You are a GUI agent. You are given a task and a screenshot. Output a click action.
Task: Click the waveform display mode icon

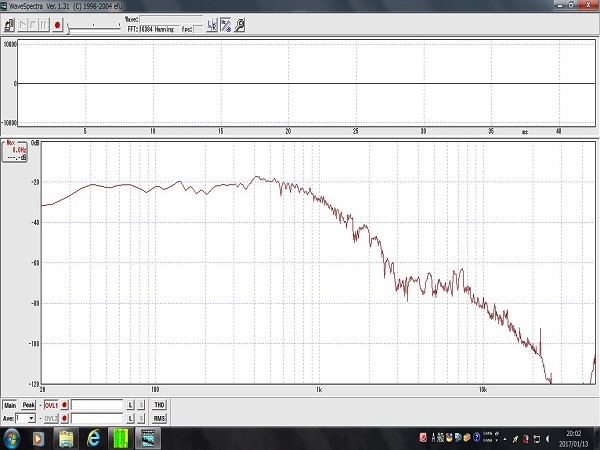[x=212, y=25]
